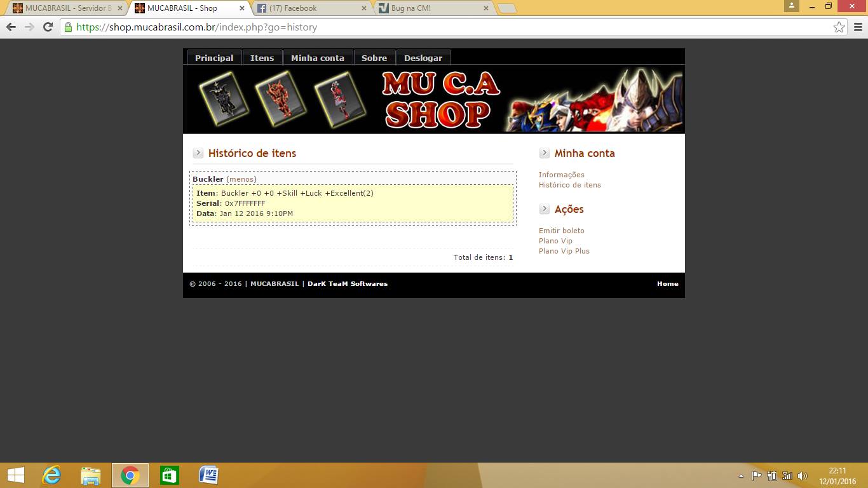Click the Windows Start button

pos(15,475)
